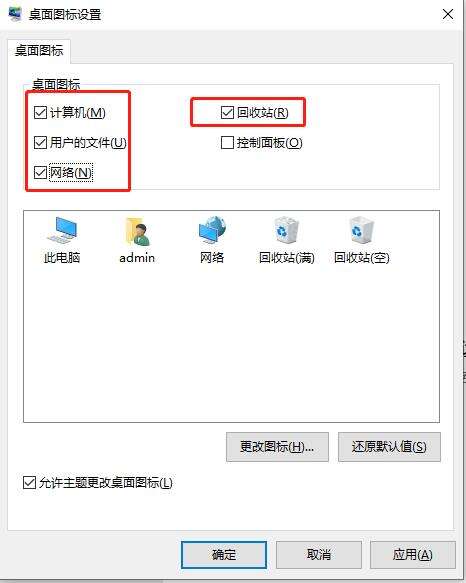
Task: Toggle the 网络(N) checkbox
Action: pyautogui.click(x=40, y=173)
